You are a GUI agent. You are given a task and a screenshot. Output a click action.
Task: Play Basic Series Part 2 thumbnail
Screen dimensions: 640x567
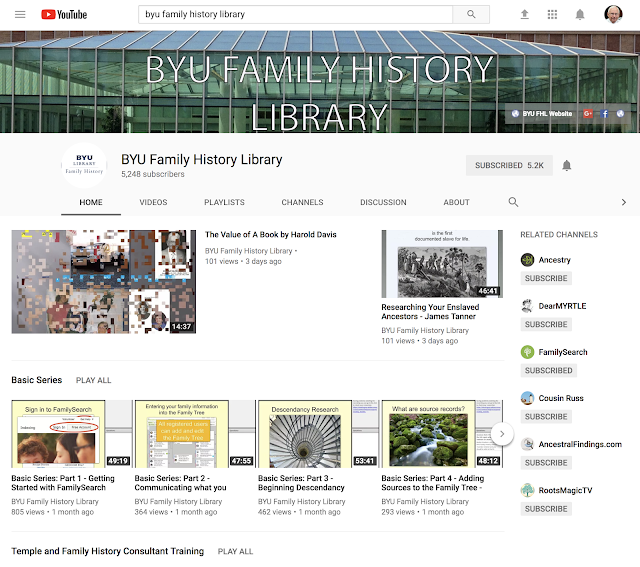pyautogui.click(x=196, y=434)
